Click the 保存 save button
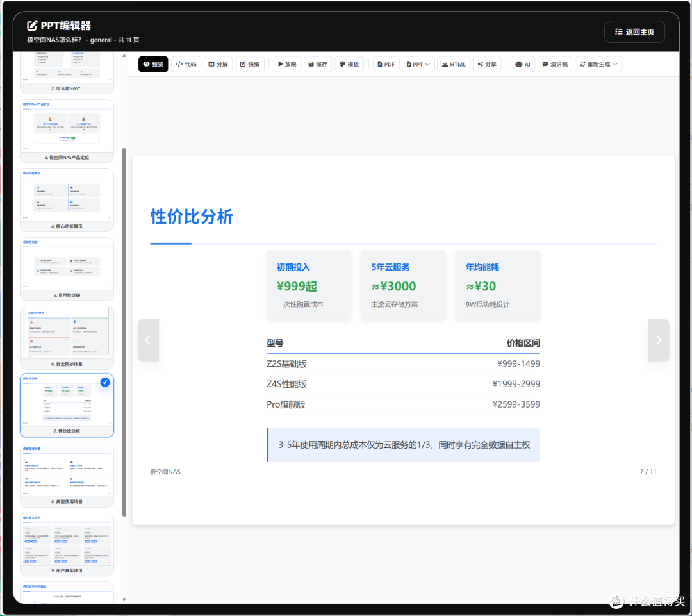 [x=318, y=64]
